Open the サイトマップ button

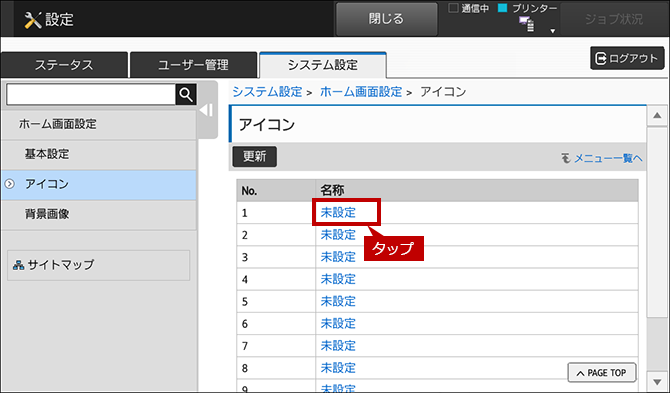coord(99,265)
